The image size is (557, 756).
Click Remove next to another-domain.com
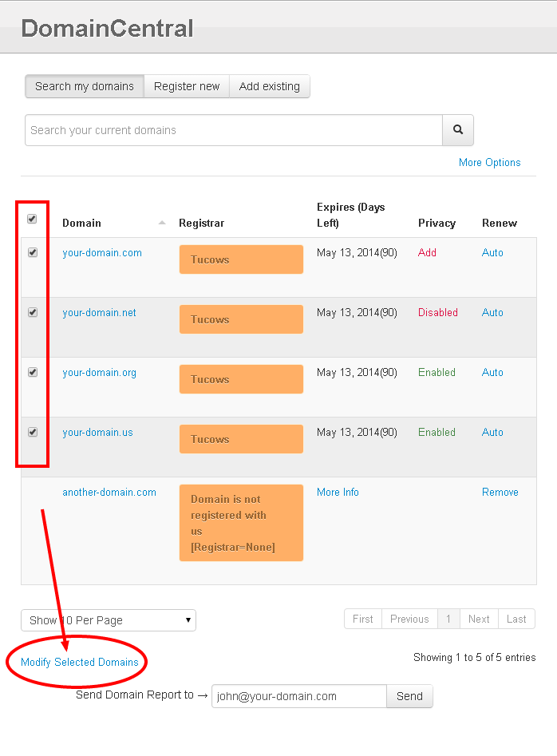click(x=500, y=492)
